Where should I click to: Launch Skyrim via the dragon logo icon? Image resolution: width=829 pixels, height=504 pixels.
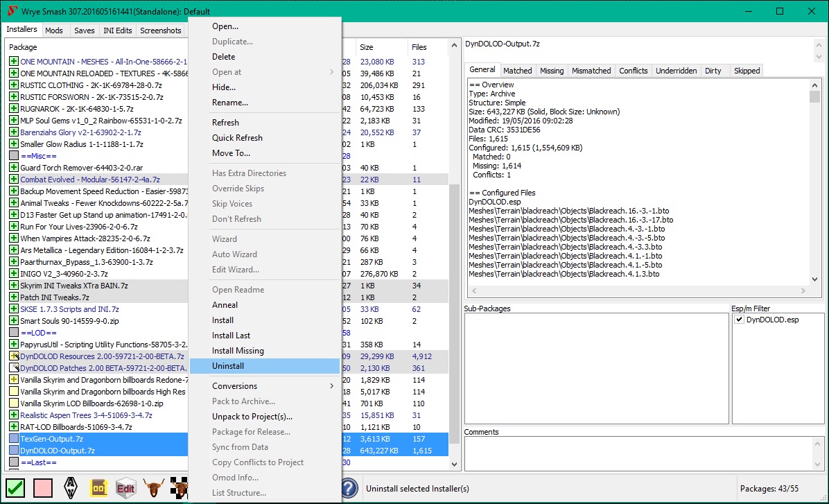click(x=71, y=488)
